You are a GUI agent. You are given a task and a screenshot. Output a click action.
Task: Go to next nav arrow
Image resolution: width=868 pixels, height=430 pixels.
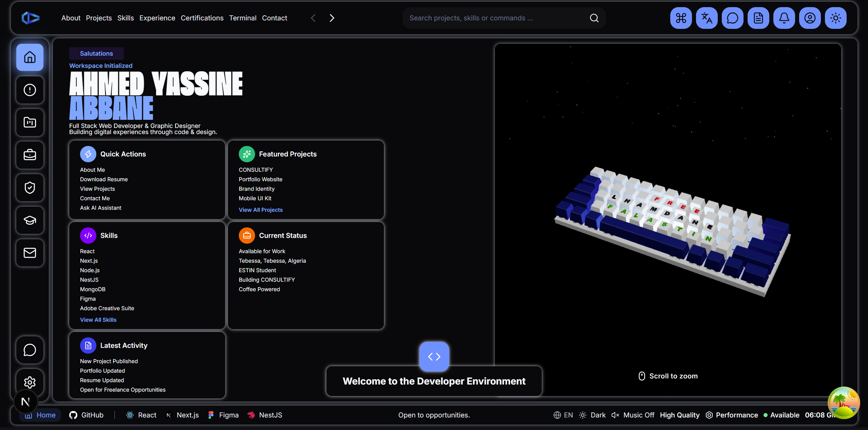pyautogui.click(x=332, y=18)
